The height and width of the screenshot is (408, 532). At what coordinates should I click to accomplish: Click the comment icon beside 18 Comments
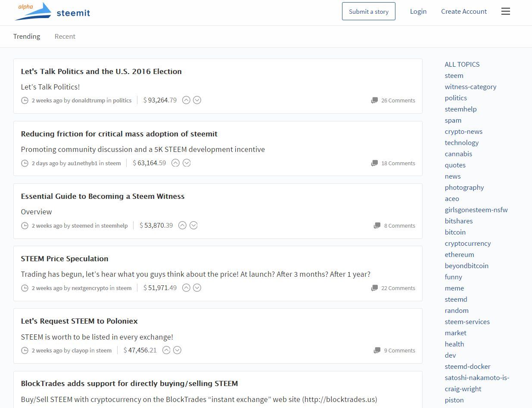click(x=374, y=164)
